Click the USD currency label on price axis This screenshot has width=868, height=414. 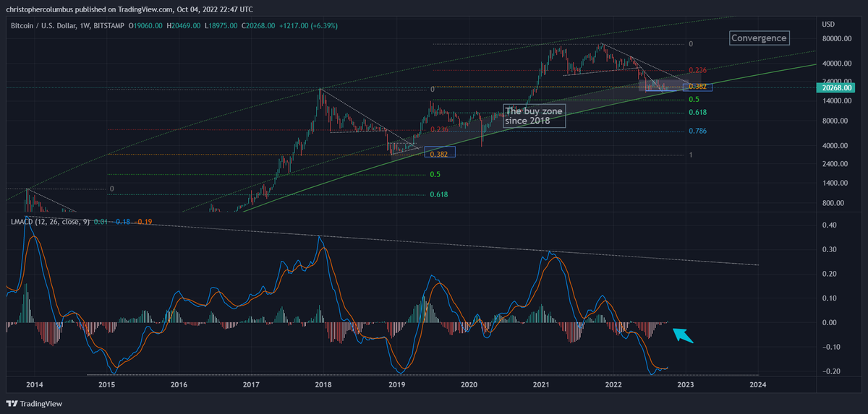(x=829, y=24)
